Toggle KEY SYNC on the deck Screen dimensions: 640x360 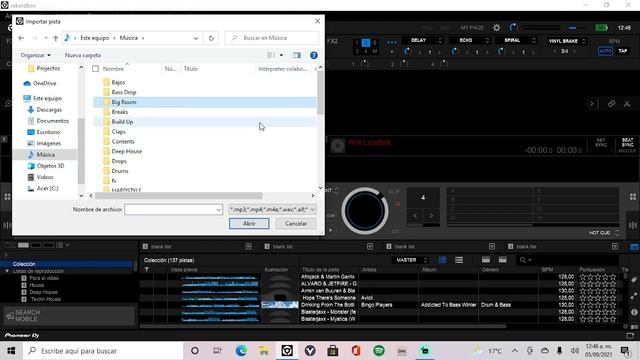click(601, 143)
